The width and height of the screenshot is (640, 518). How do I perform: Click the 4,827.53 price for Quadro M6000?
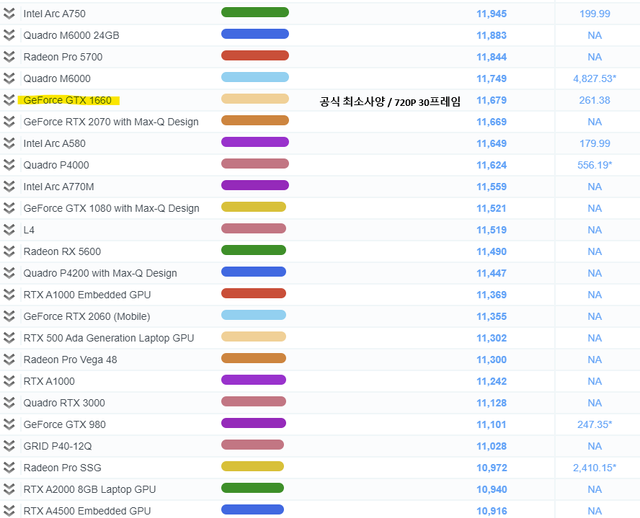(594, 78)
